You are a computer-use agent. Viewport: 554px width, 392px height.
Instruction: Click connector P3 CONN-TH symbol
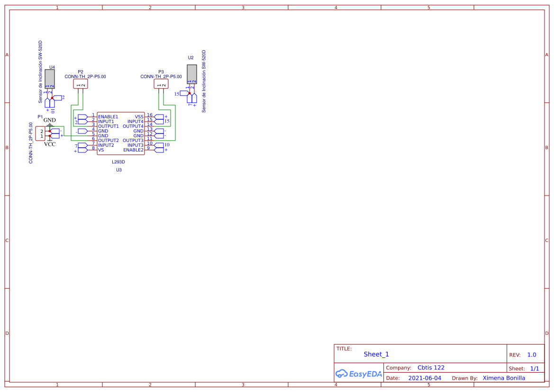coord(161,84)
